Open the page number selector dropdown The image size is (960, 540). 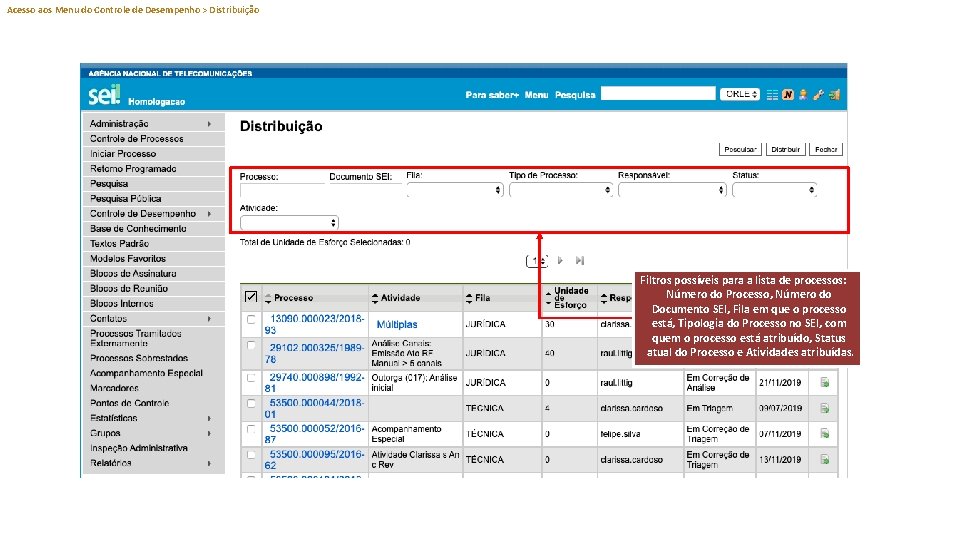pos(536,261)
